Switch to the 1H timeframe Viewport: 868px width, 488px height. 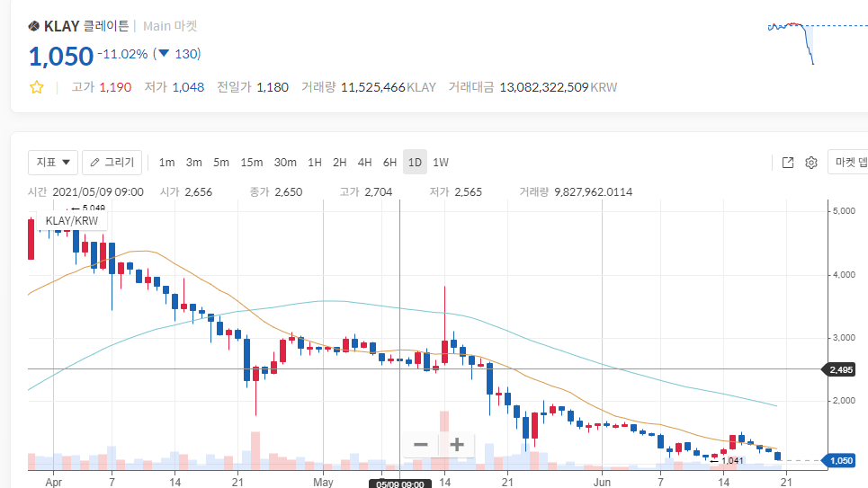315,163
